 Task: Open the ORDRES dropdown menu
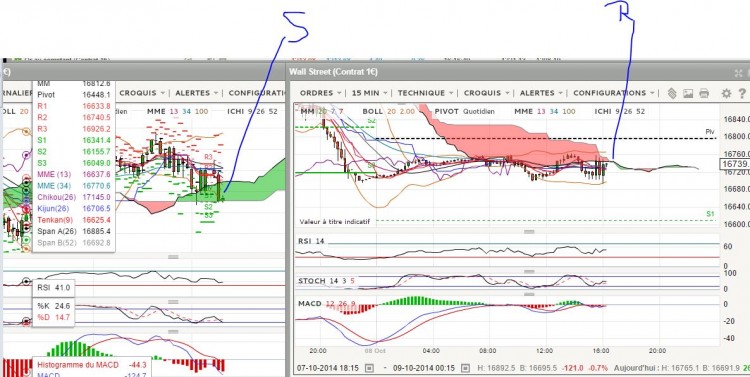(320, 93)
